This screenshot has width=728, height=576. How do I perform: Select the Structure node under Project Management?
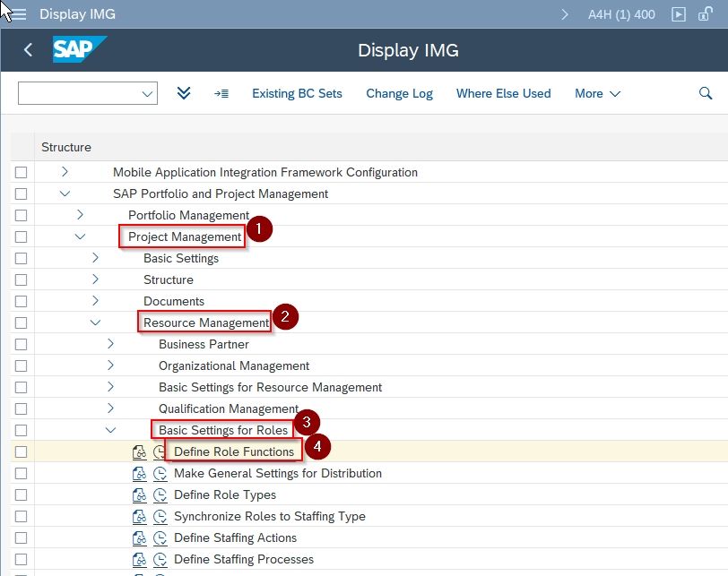pyautogui.click(x=169, y=279)
